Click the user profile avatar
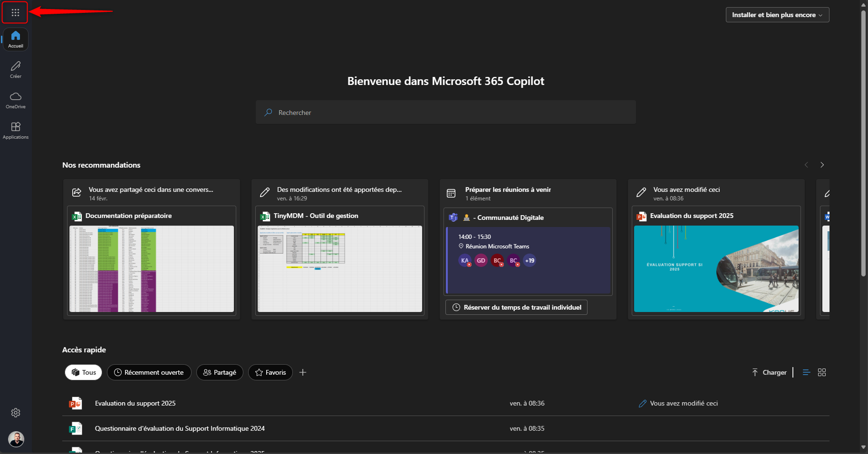Viewport: 868px width, 454px height. pyautogui.click(x=16, y=439)
